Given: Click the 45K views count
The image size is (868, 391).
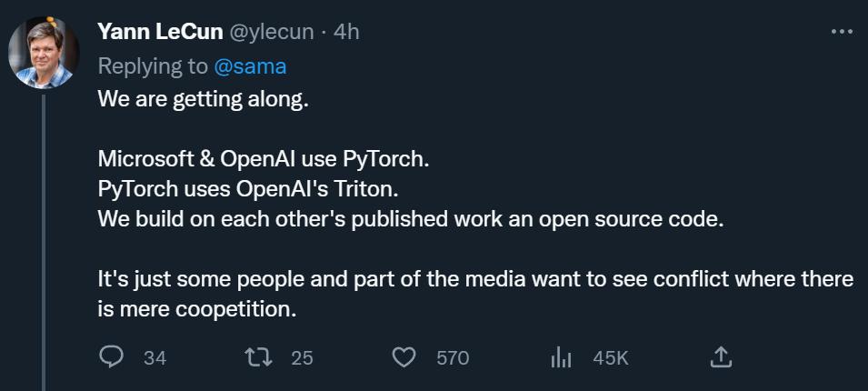Looking at the screenshot, I should [610, 358].
